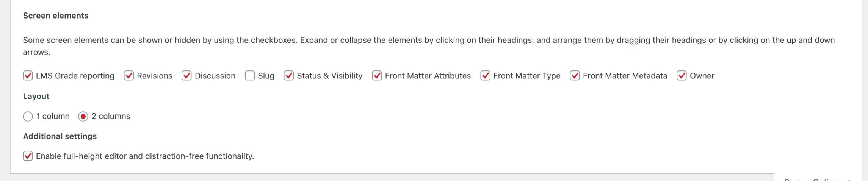868x181 pixels.
Task: Click the 'Enable full-height editor' label text
Action: (x=145, y=156)
